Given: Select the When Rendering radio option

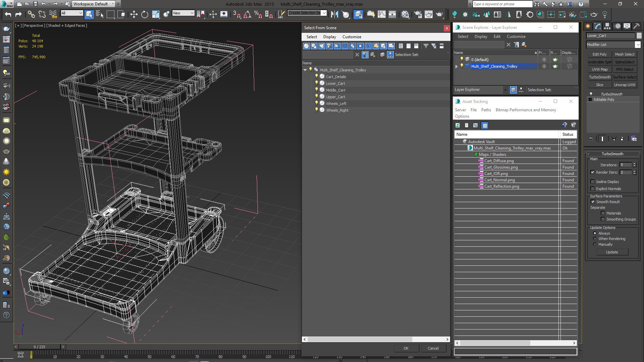Looking at the screenshot, I should (595, 239).
